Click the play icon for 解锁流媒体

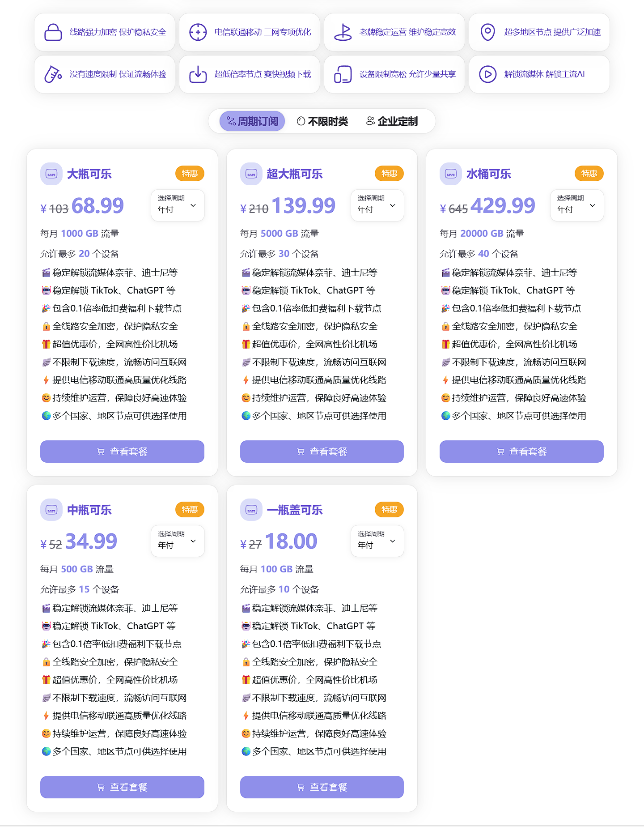[x=487, y=74]
